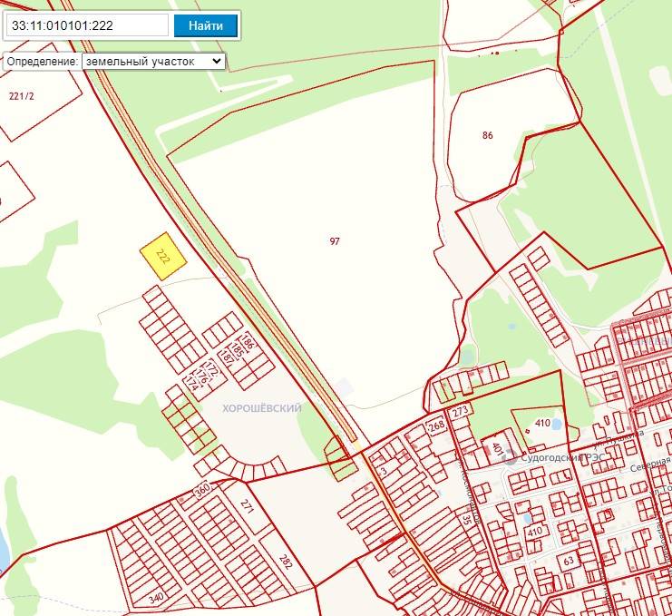
Task: Click the Хорошёвский settlement label
Action: [x=261, y=409]
